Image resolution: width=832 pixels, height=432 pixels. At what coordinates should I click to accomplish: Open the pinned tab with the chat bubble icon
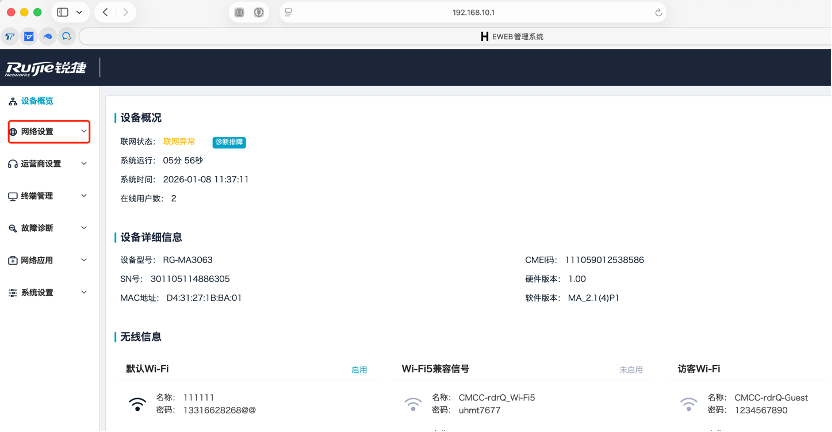(x=66, y=37)
